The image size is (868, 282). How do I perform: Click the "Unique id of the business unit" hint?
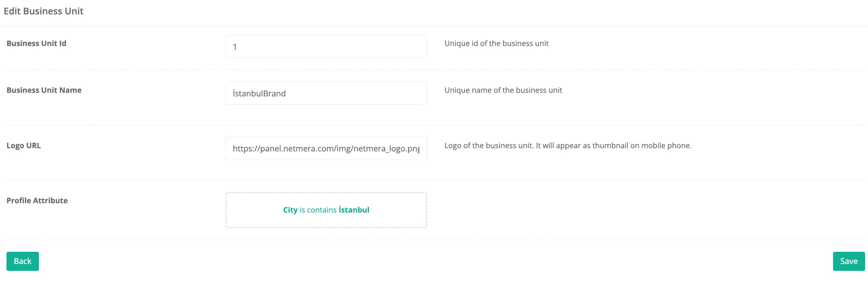pos(496,44)
